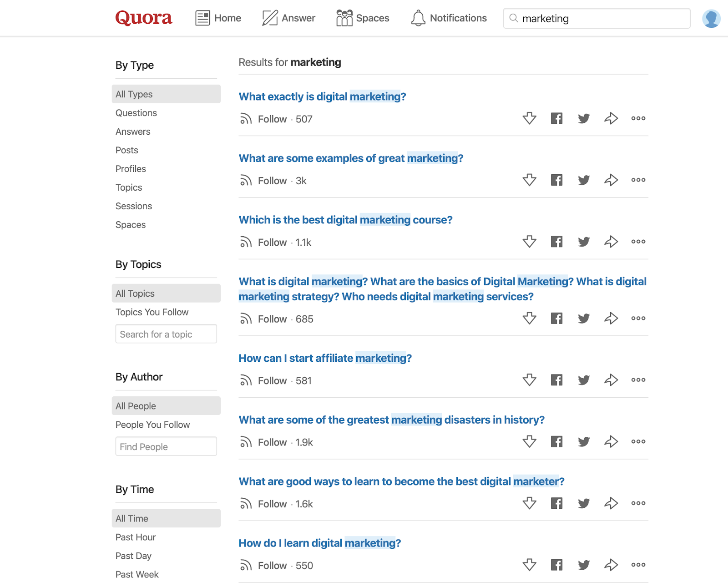This screenshot has width=728, height=587.
Task: Filter results to Past Week
Action: click(x=137, y=574)
